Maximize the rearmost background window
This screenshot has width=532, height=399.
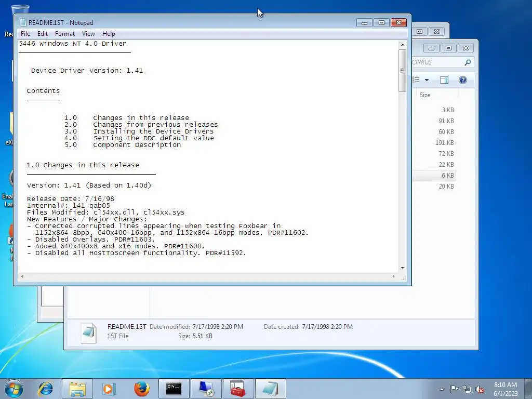419,31
